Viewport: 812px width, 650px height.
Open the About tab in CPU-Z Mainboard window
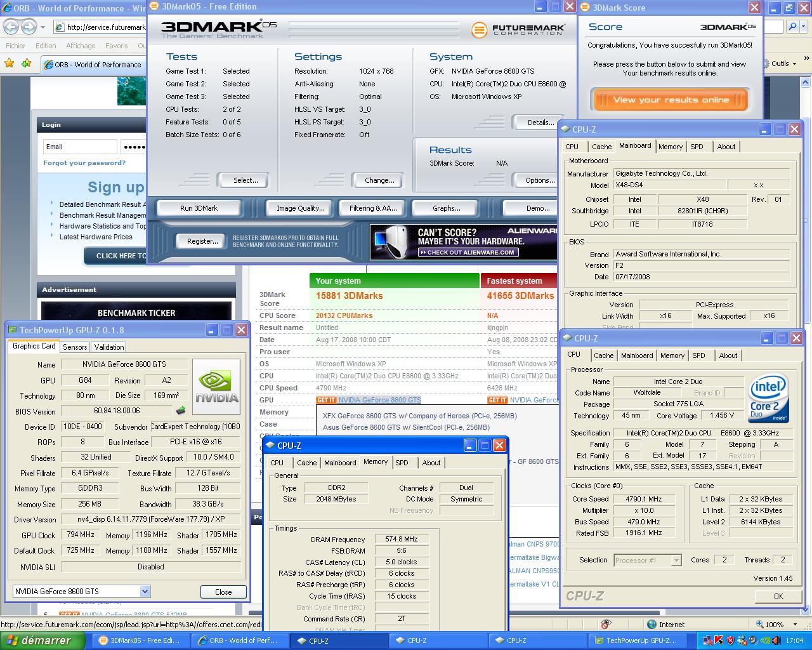pos(726,147)
